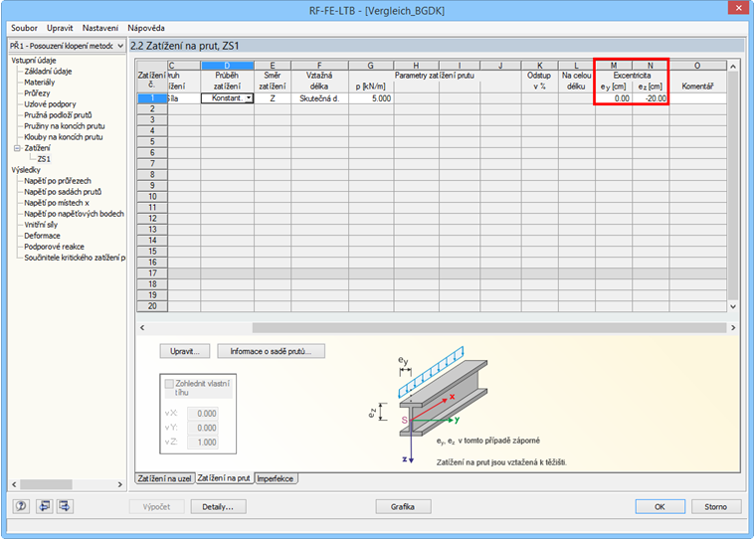Select row header number 1
The image size is (756, 539).
pos(152,98)
